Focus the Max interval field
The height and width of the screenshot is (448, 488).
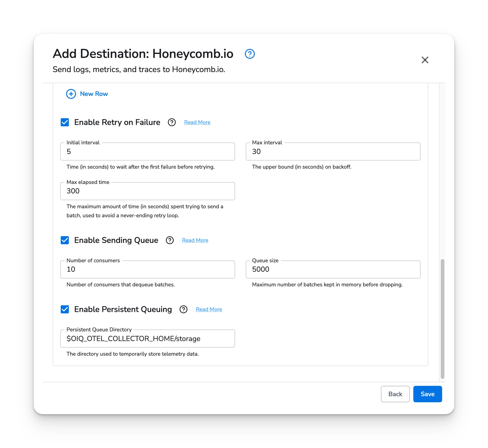333,152
